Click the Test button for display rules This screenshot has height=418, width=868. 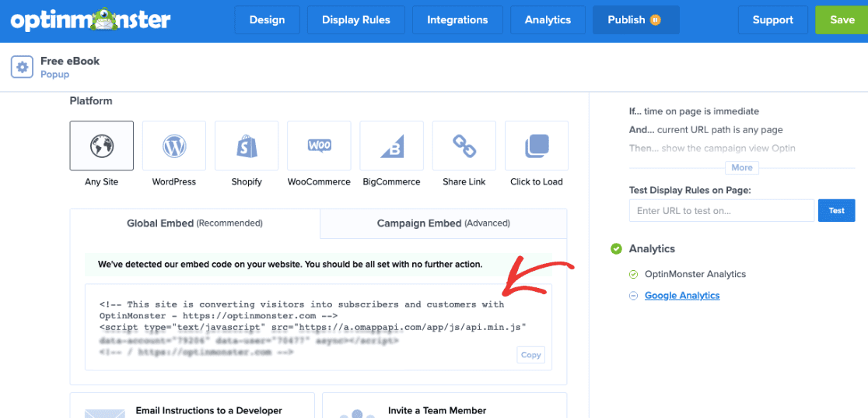pos(836,211)
